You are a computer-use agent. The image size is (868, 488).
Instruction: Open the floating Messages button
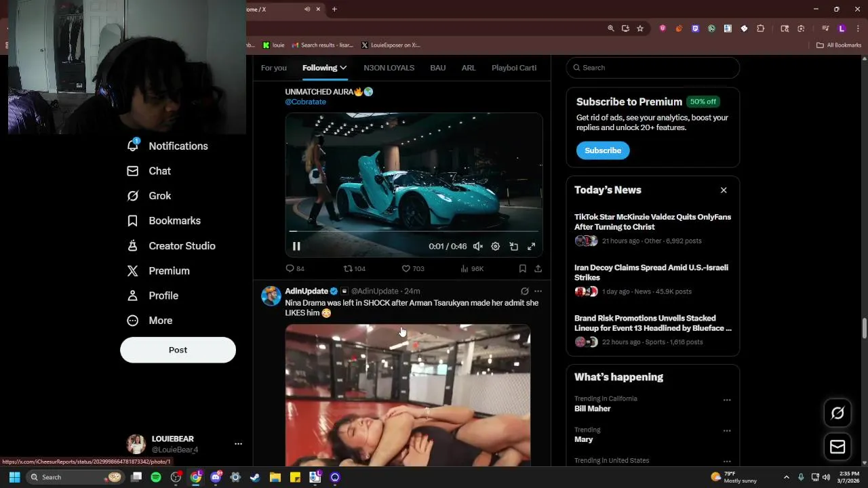point(837,447)
